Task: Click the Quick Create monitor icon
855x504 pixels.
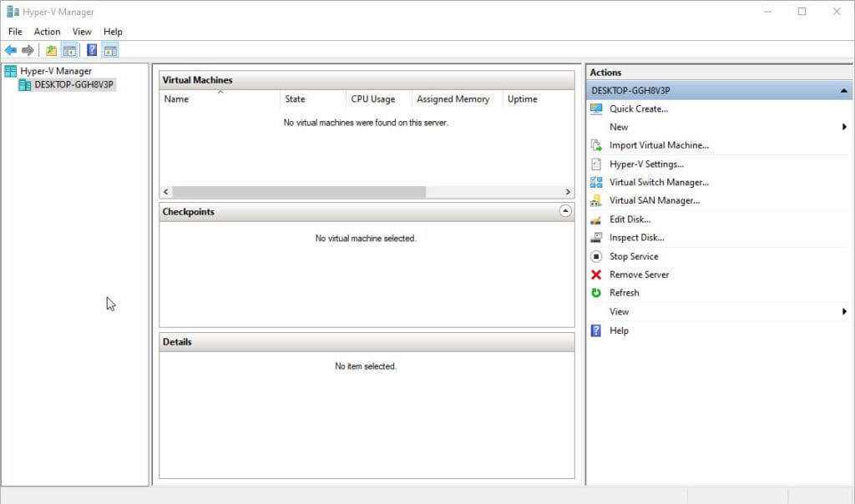Action: pos(596,109)
